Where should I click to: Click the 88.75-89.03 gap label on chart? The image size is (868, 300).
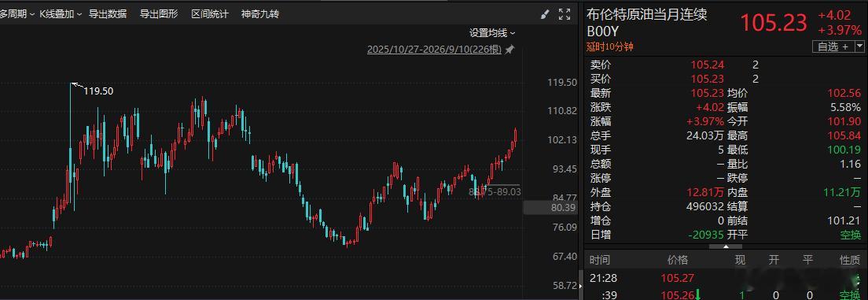pyautogui.click(x=495, y=192)
